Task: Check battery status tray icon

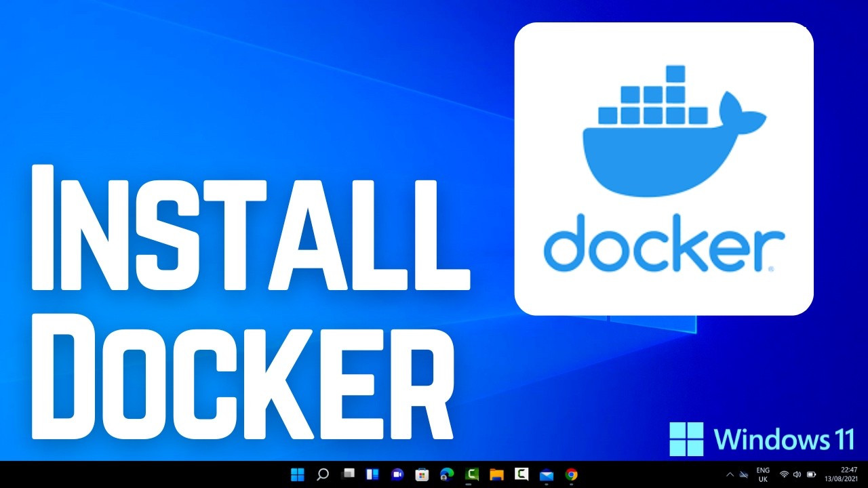Action: [812, 474]
